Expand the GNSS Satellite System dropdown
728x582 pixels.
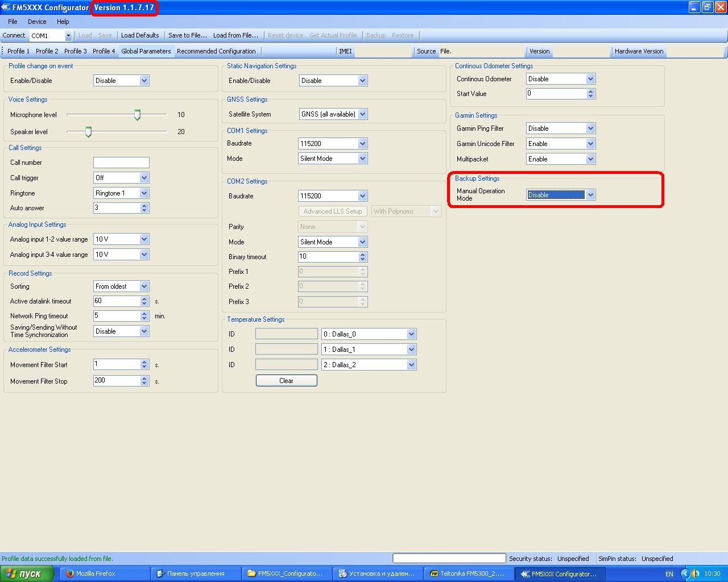click(x=362, y=114)
